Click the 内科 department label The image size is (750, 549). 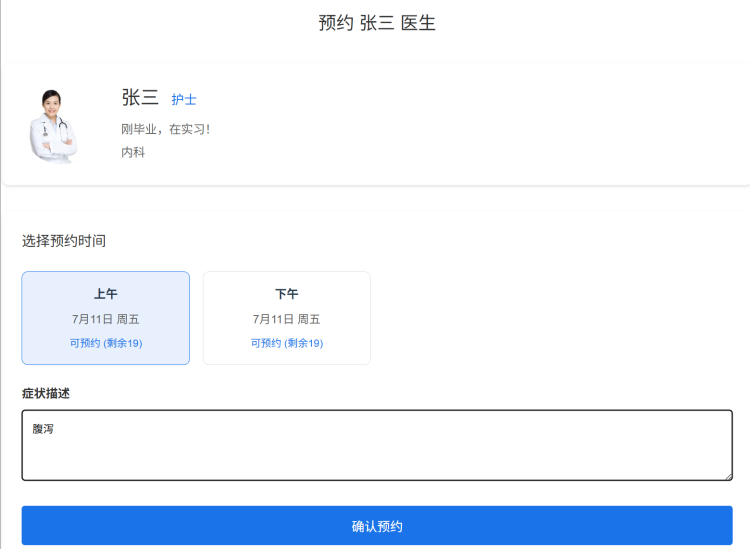pos(133,153)
